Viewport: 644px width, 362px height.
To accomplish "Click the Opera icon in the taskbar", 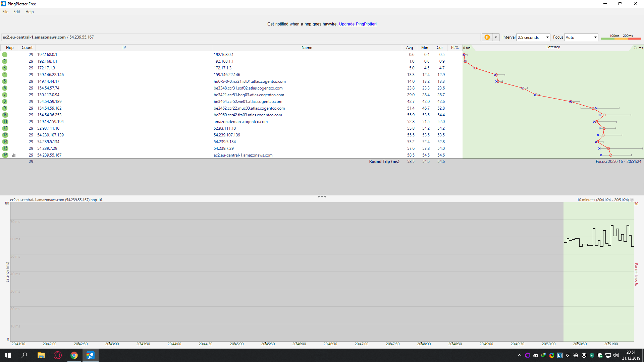I will click(58, 355).
